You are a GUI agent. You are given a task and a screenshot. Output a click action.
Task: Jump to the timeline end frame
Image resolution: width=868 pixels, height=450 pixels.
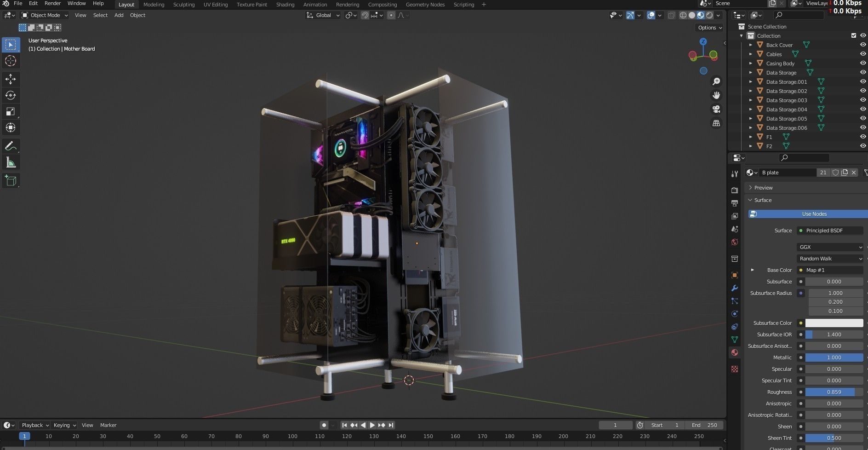[x=391, y=425]
